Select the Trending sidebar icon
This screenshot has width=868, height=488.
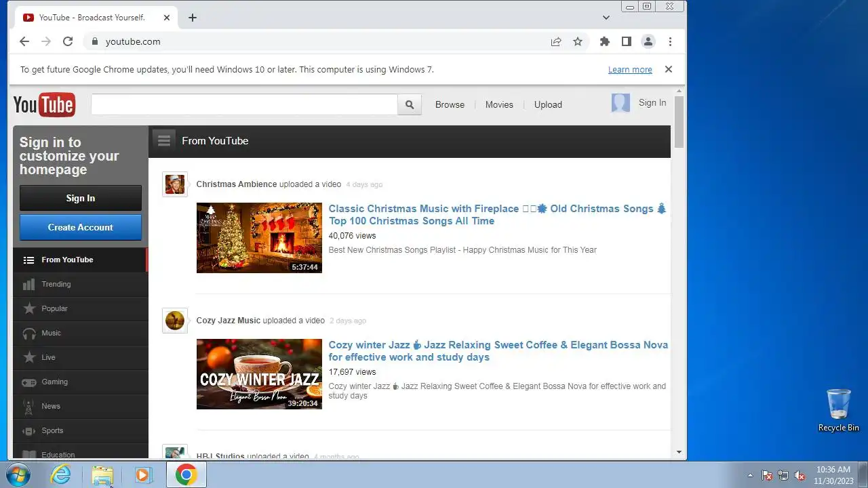(28, 284)
